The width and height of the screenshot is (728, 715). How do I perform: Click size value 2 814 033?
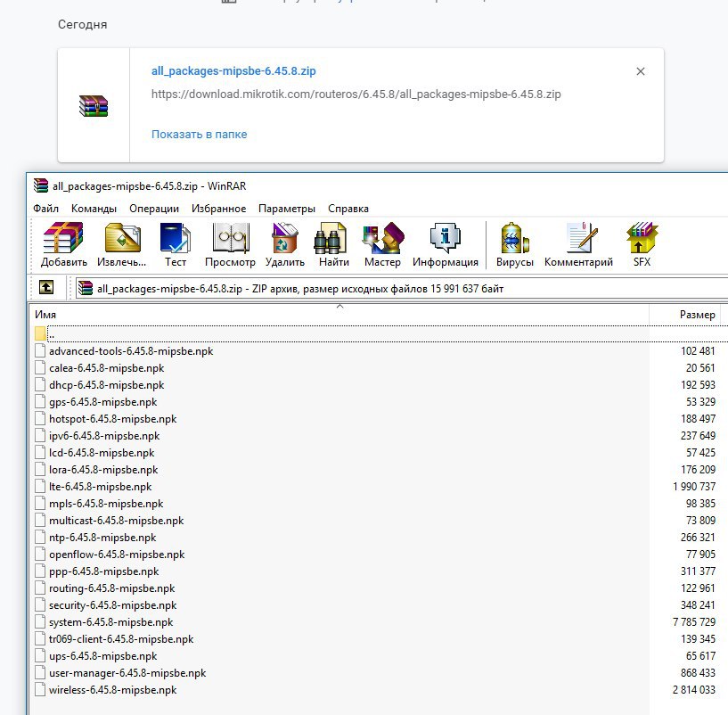point(693,689)
